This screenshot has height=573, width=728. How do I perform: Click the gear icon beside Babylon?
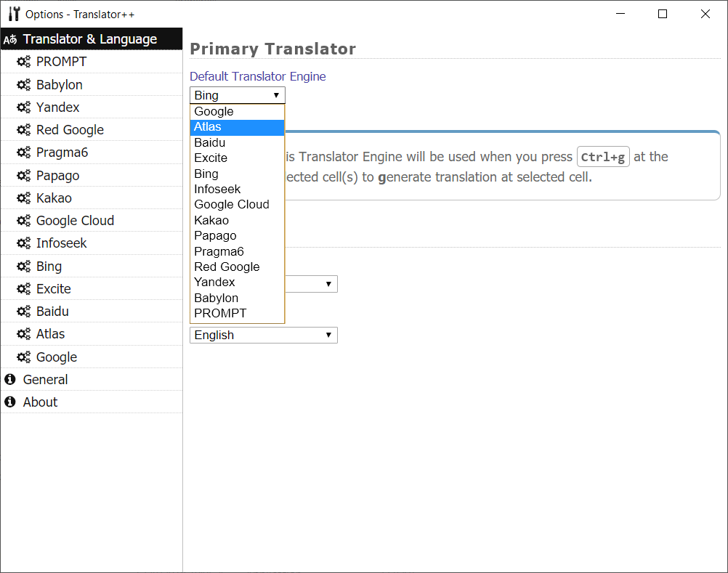24,84
